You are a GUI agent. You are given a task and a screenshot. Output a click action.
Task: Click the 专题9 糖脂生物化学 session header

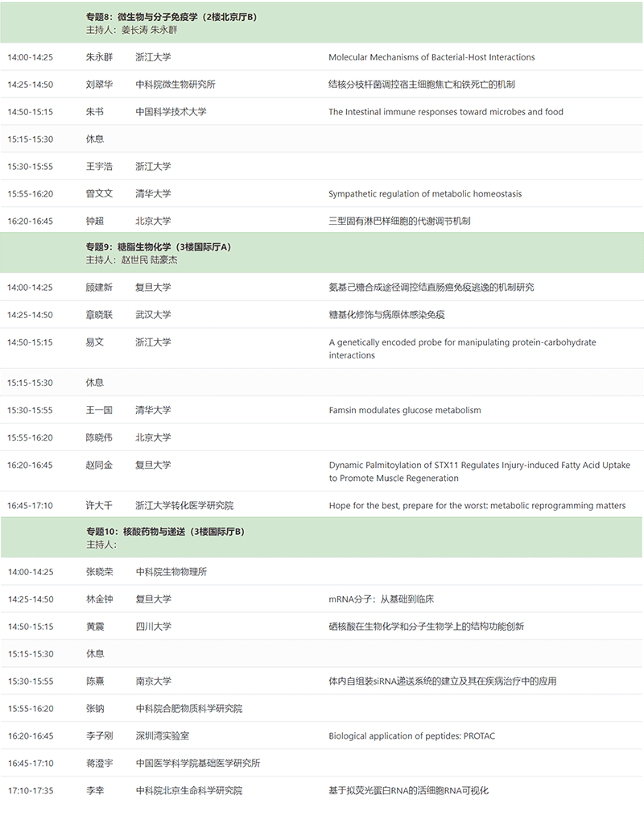(x=159, y=247)
